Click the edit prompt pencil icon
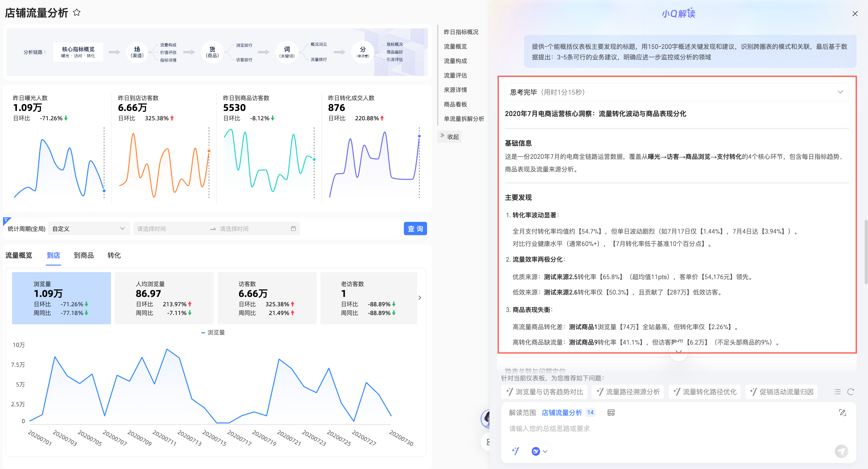Image resolution: width=868 pixels, height=469 pixels. [x=842, y=412]
